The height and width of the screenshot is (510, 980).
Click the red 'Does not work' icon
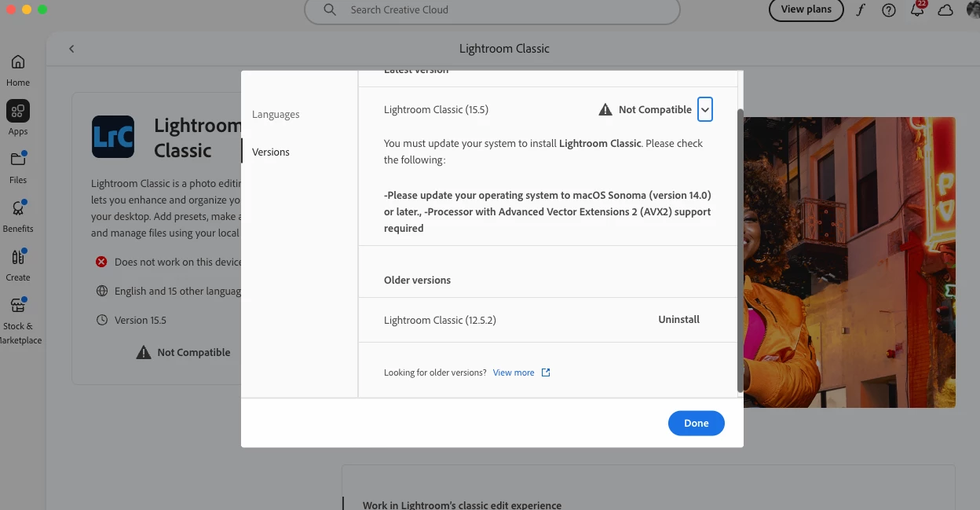(x=101, y=262)
